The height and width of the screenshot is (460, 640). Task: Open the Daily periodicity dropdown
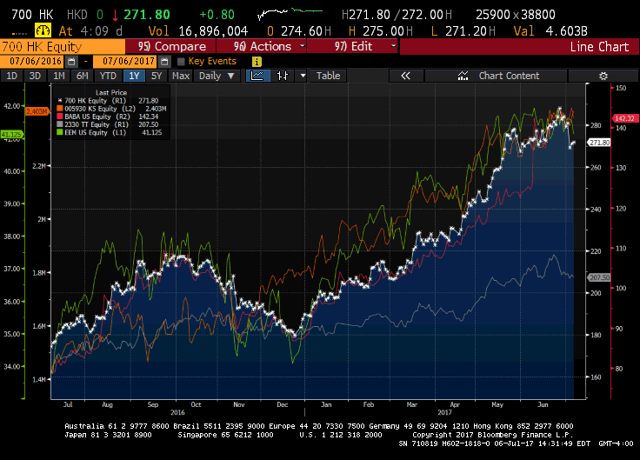click(x=217, y=76)
